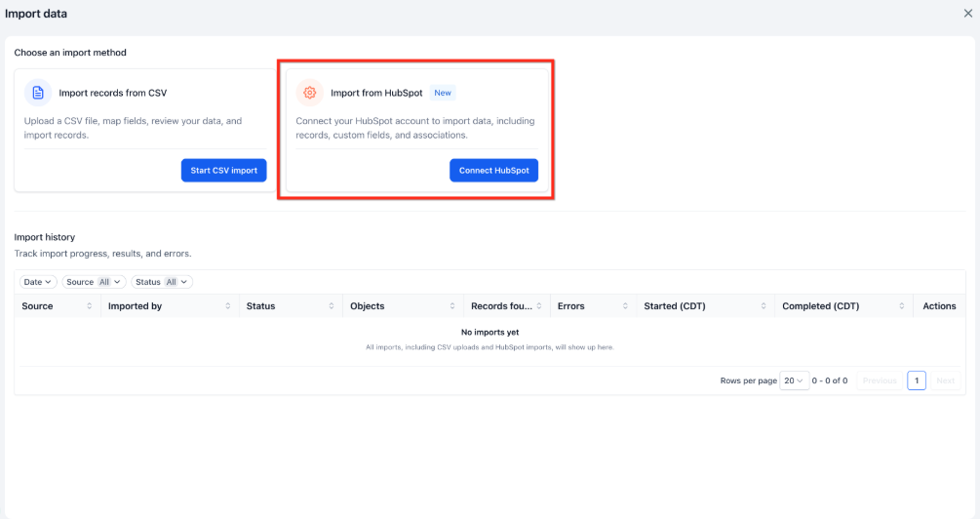The width and height of the screenshot is (980, 519).
Task: Click the Rows per page label
Action: click(748, 380)
